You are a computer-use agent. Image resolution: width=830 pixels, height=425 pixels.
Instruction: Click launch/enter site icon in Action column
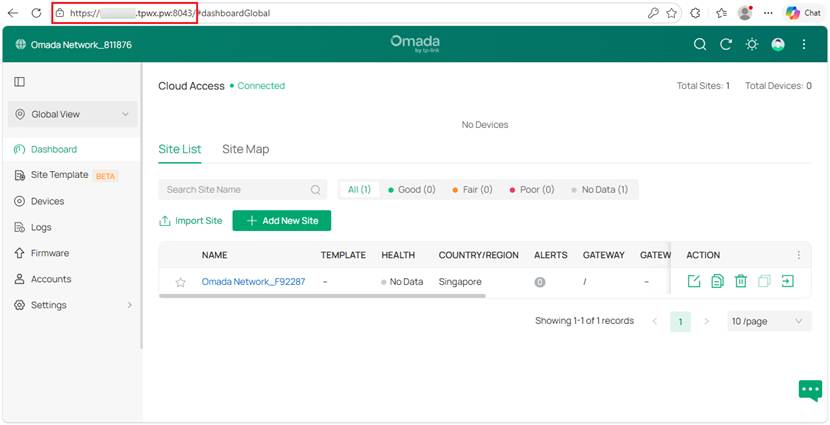click(788, 282)
